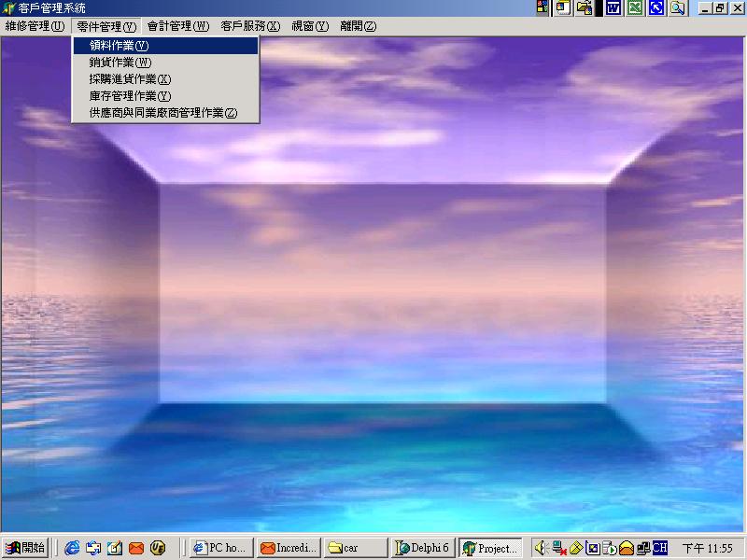Viewport: 747px width, 560px height.
Task: Switch to car folder taskbar button
Action: tap(357, 548)
